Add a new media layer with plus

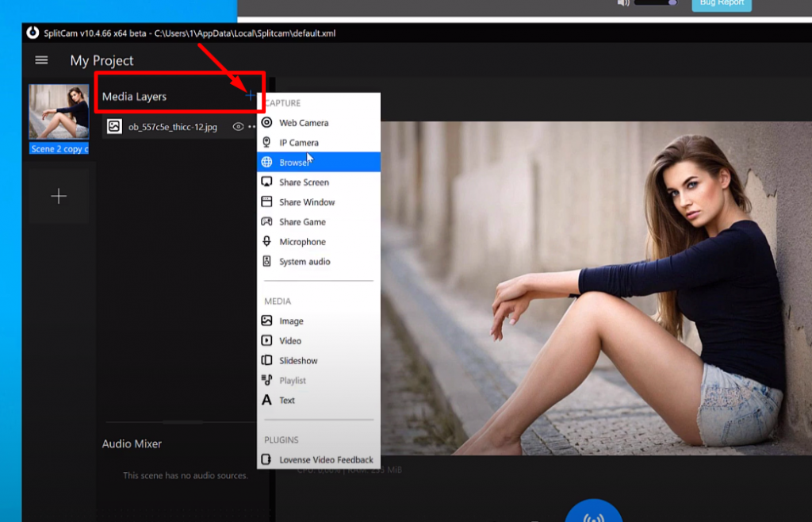click(x=250, y=95)
